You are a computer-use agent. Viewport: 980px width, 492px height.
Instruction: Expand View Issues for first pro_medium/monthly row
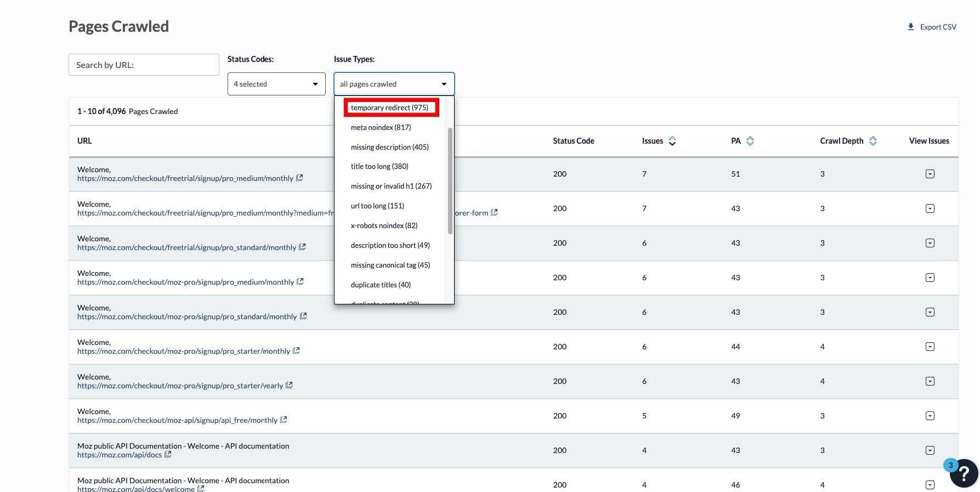click(x=930, y=174)
